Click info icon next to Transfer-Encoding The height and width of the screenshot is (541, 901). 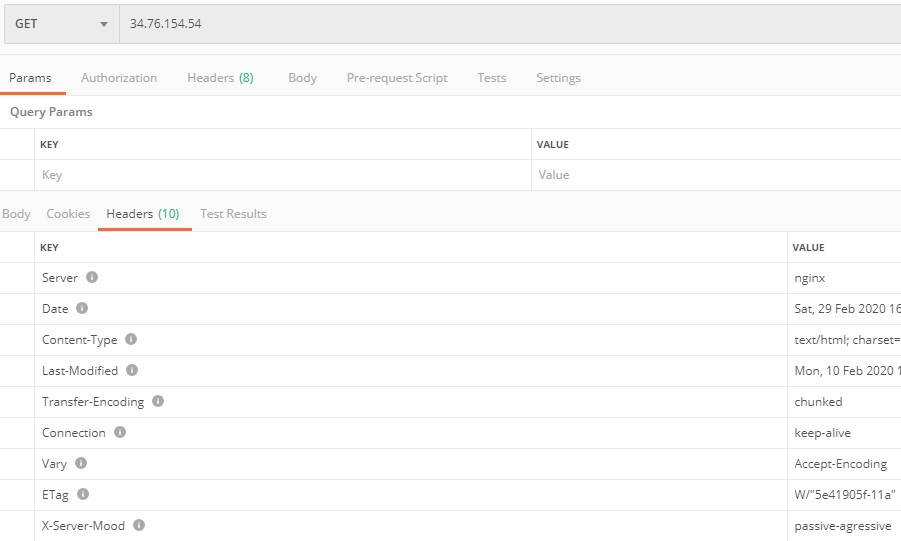(158, 401)
